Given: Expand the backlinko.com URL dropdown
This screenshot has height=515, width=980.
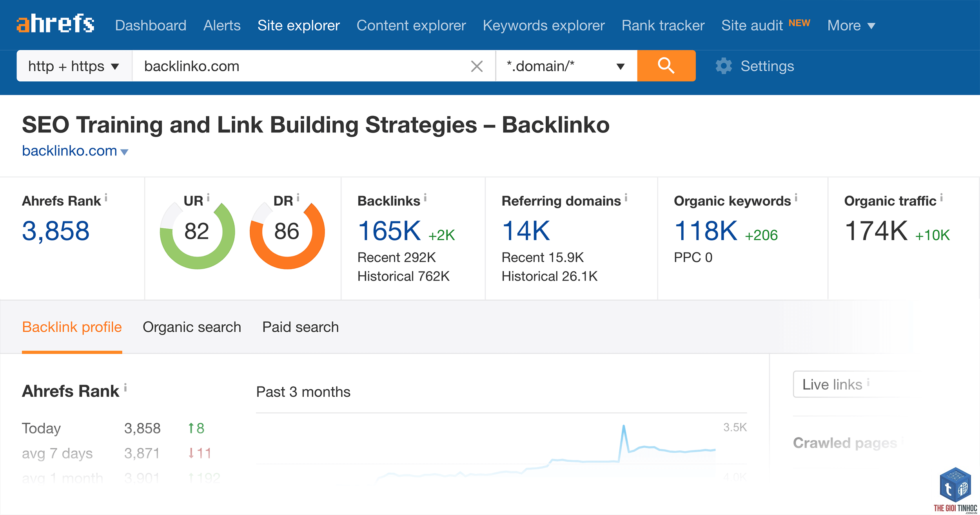Looking at the screenshot, I should tap(124, 152).
